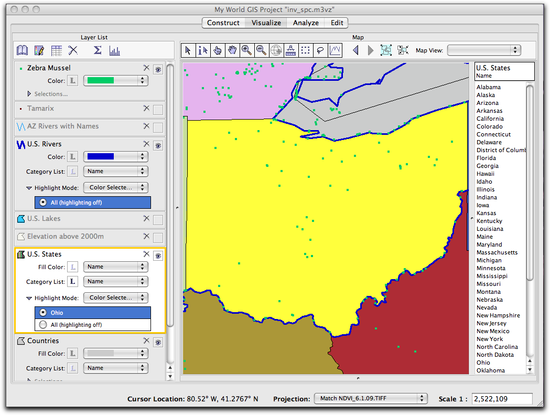The image size is (550, 415).
Task: Toggle visibility of Zebra Mussel layer
Action: (x=158, y=70)
